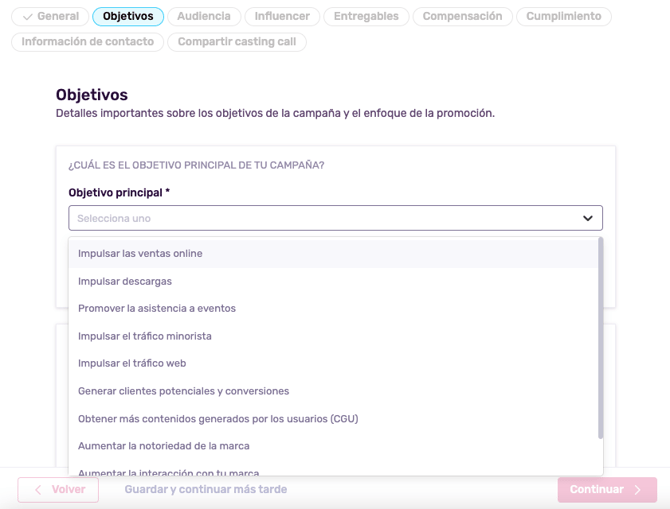
Task: Go to the Influencer tab
Action: tap(281, 16)
